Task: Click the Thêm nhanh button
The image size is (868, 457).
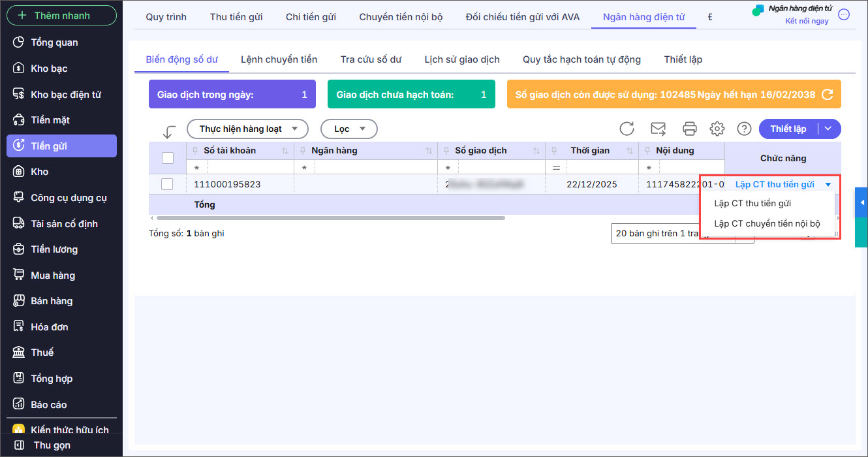Action: click(x=61, y=15)
